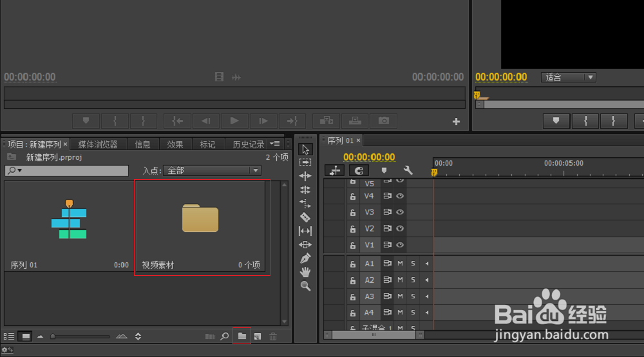Select the Rolling Edit tool
Screen dimensions: 644x357
305,190
